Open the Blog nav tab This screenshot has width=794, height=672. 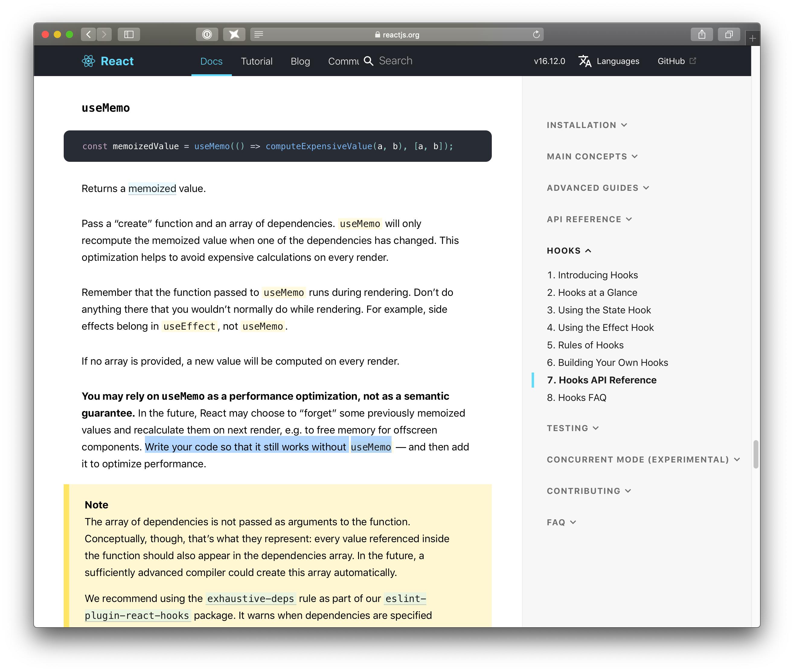coord(300,61)
